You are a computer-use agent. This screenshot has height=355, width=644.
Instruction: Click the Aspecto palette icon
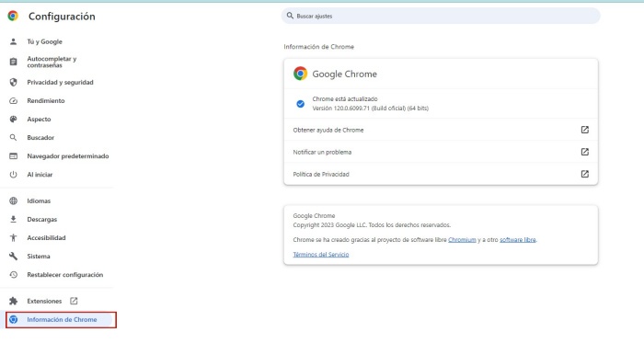click(x=14, y=119)
